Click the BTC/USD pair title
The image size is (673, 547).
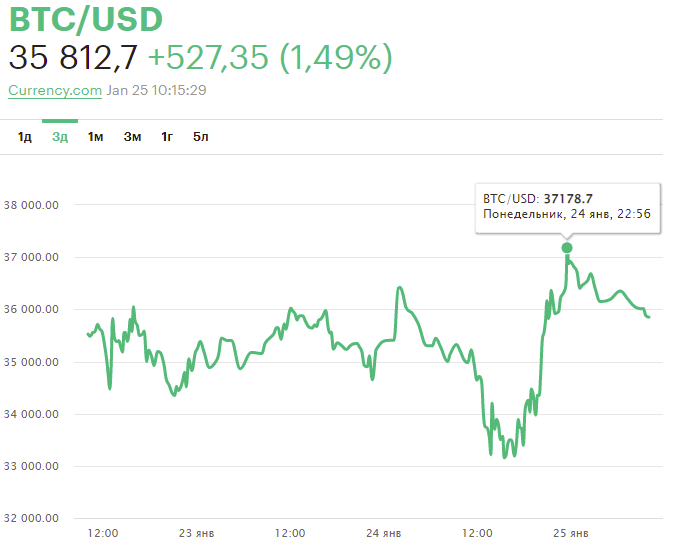(x=85, y=20)
